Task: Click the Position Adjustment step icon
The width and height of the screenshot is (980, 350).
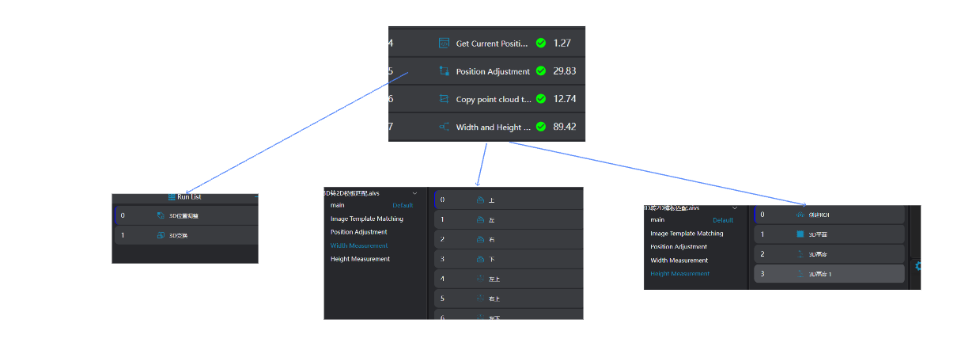Action: coord(444,71)
